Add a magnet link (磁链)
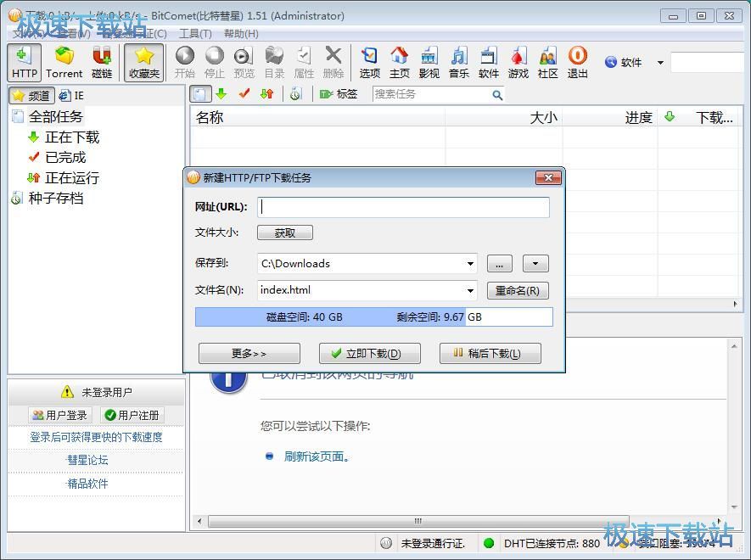This screenshot has width=751, height=560. [102, 62]
